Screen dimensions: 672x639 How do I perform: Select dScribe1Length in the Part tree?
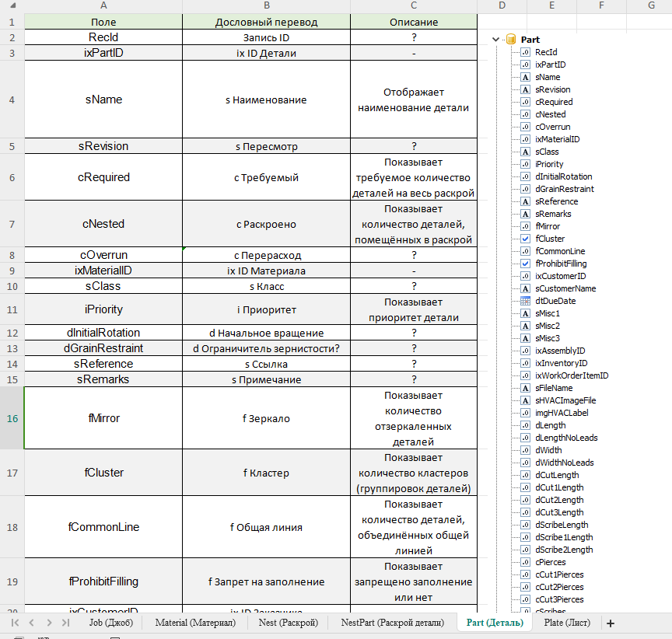point(564,536)
